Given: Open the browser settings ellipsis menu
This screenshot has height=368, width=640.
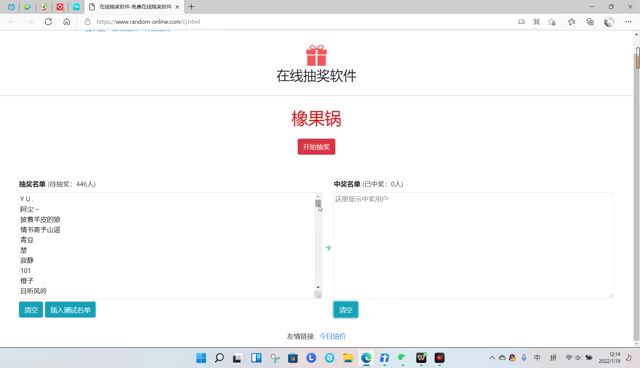Looking at the screenshot, I should click(x=628, y=22).
